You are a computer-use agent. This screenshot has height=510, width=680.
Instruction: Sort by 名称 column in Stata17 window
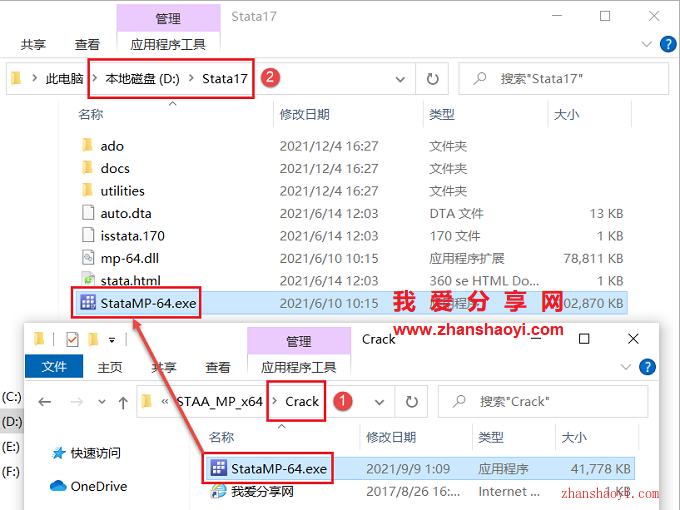tap(91, 114)
